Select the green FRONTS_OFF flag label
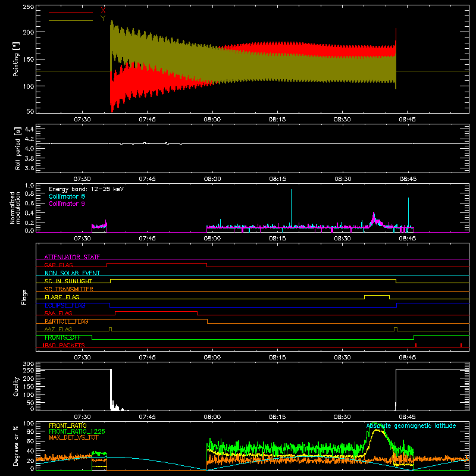 point(62,337)
